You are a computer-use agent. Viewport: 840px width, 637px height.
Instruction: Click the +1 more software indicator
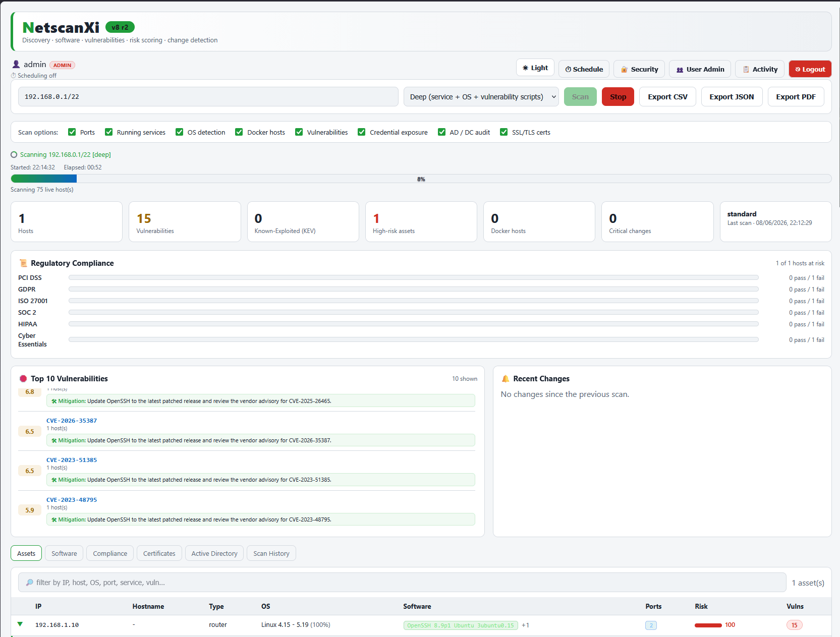point(526,625)
